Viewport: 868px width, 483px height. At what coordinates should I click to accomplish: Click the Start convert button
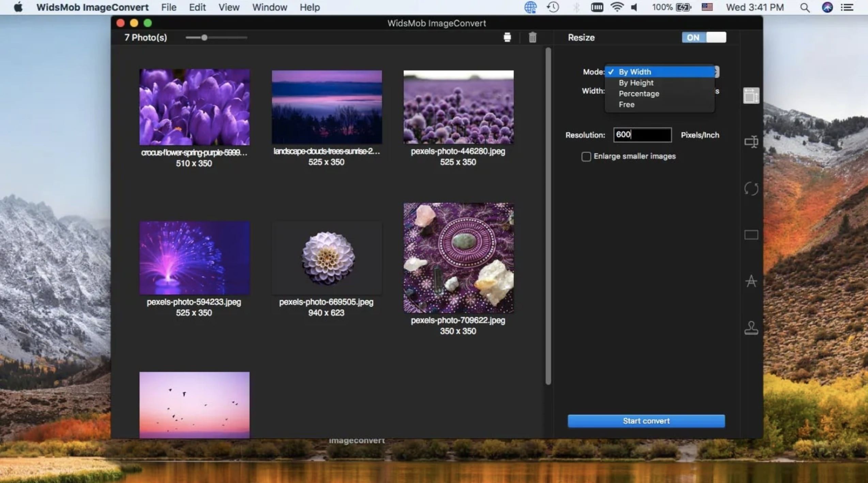click(646, 421)
